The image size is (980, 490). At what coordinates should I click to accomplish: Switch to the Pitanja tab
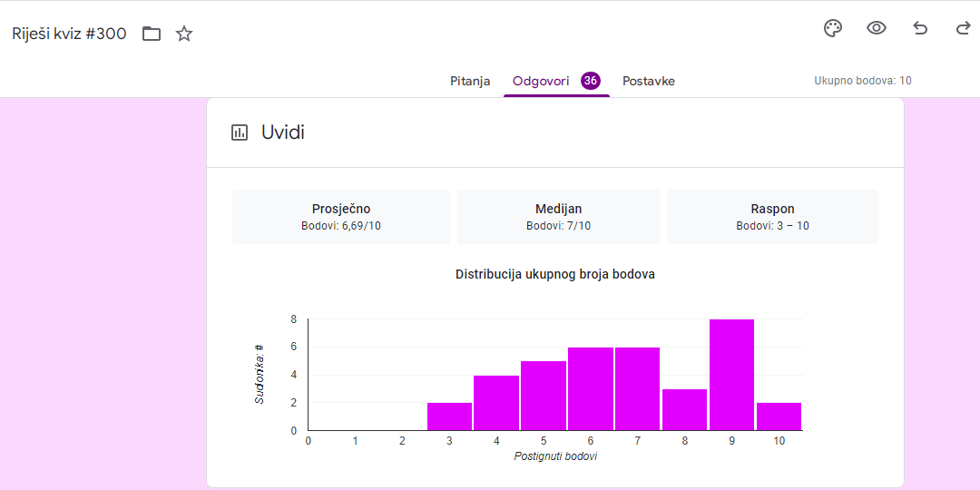pos(470,81)
